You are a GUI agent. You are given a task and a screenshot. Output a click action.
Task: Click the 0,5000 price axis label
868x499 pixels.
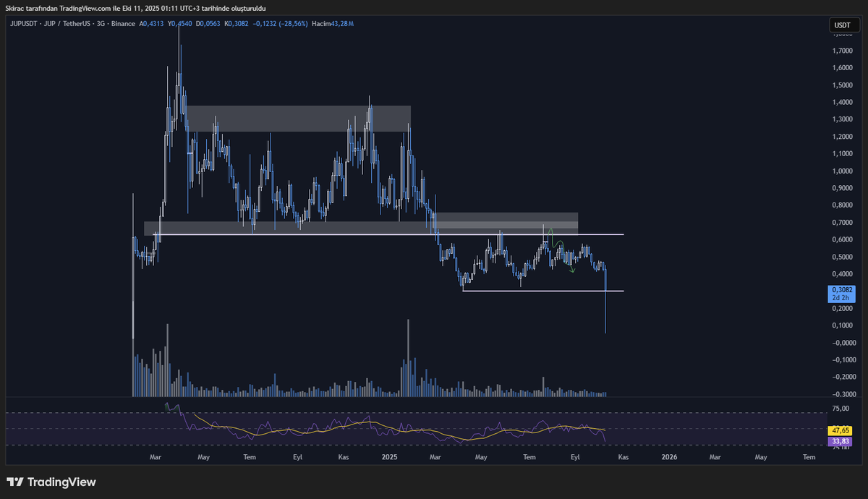click(x=841, y=257)
